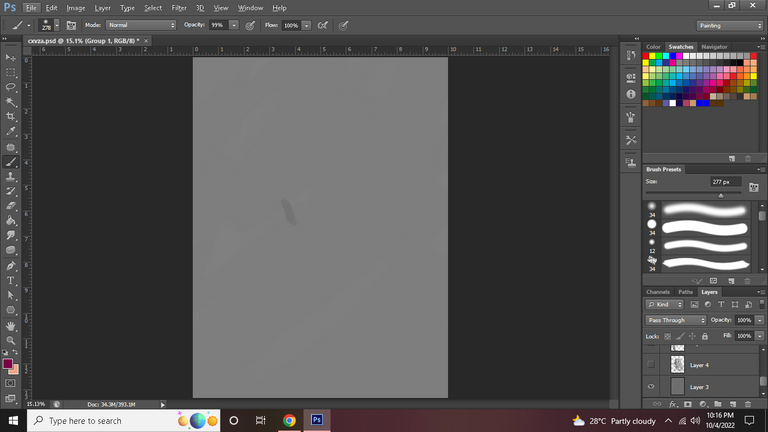The image size is (768, 432).
Task: Select the Path Selection tool
Action: 10,295
